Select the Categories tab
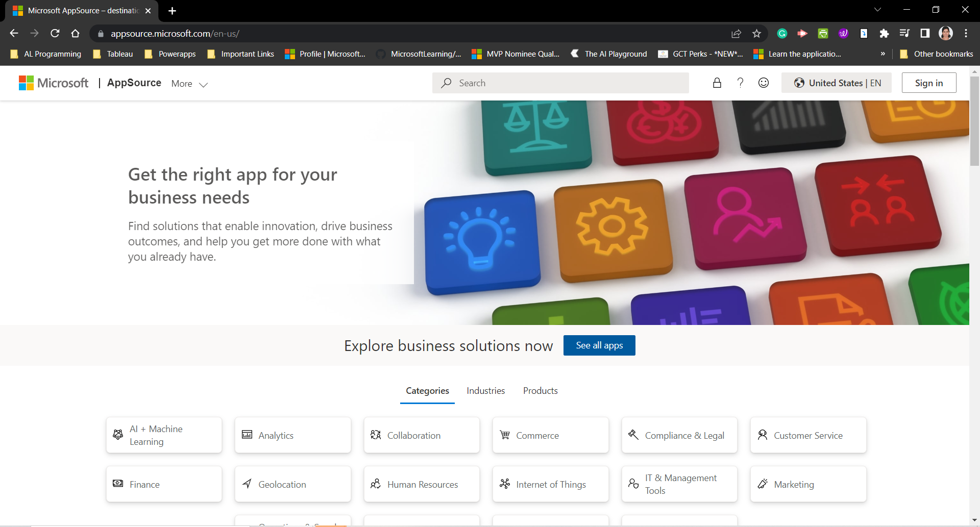 coord(427,391)
